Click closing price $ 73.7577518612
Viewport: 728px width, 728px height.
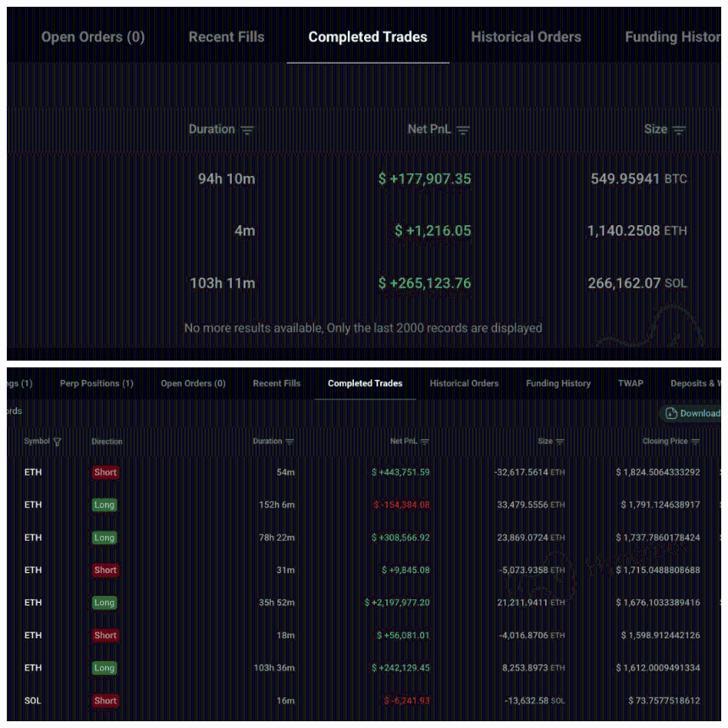pos(665,701)
